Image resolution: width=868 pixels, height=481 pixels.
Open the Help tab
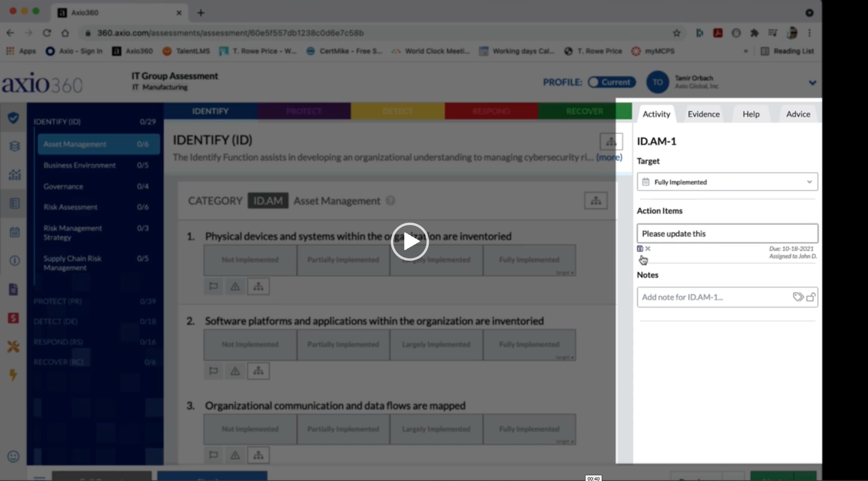tap(751, 114)
